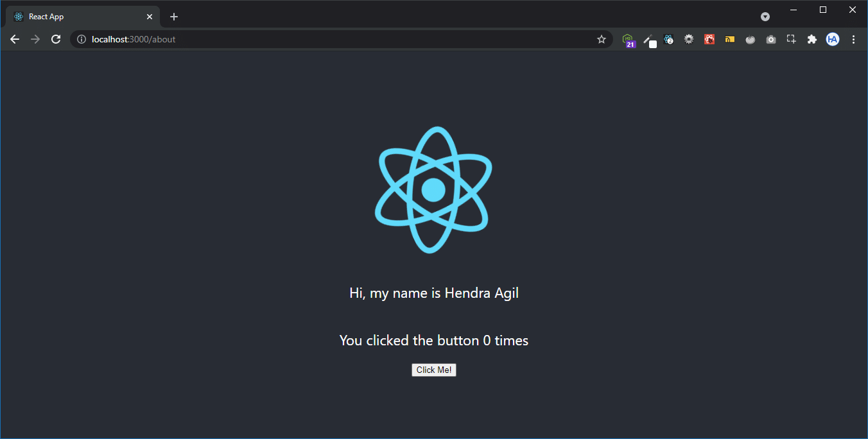Image resolution: width=868 pixels, height=439 pixels.
Task: Click the gear extension icon
Action: [689, 39]
